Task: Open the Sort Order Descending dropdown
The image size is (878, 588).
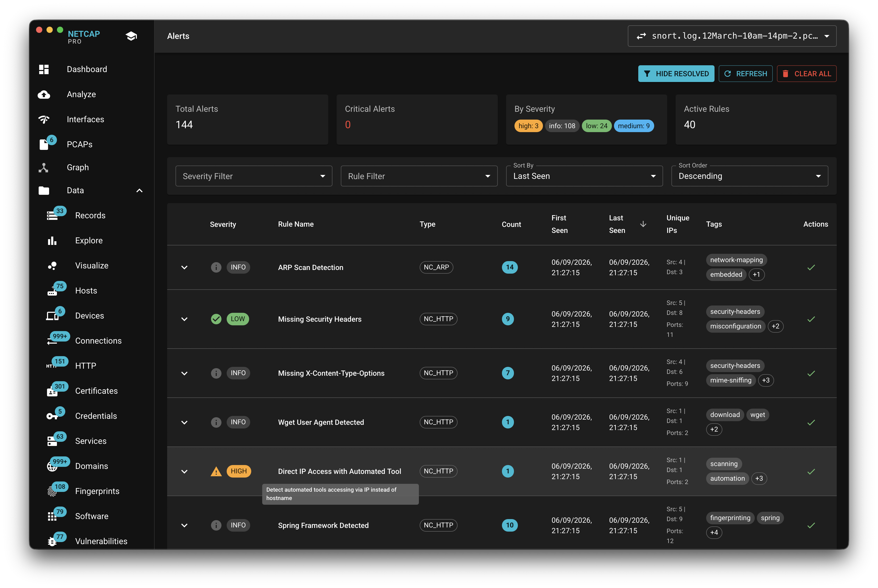Action: pyautogui.click(x=749, y=176)
